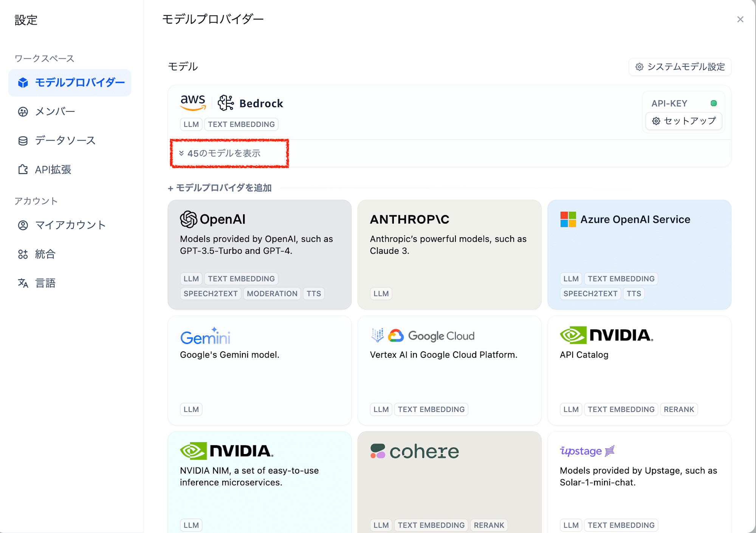This screenshot has height=533, width=756.
Task: Click the gear icon in セットアップ button
Action: tap(656, 121)
